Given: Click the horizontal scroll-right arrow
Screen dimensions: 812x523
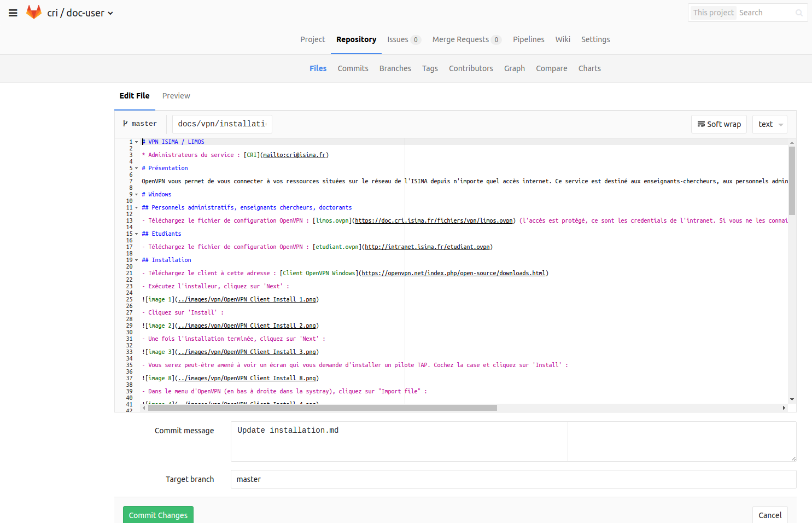Looking at the screenshot, I should (784, 408).
